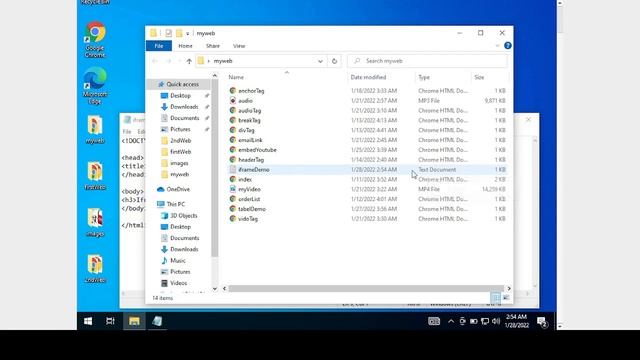Click the MP3 icon of audio file
Screen dimensions: 640x360
pyautogui.click(x=233, y=100)
